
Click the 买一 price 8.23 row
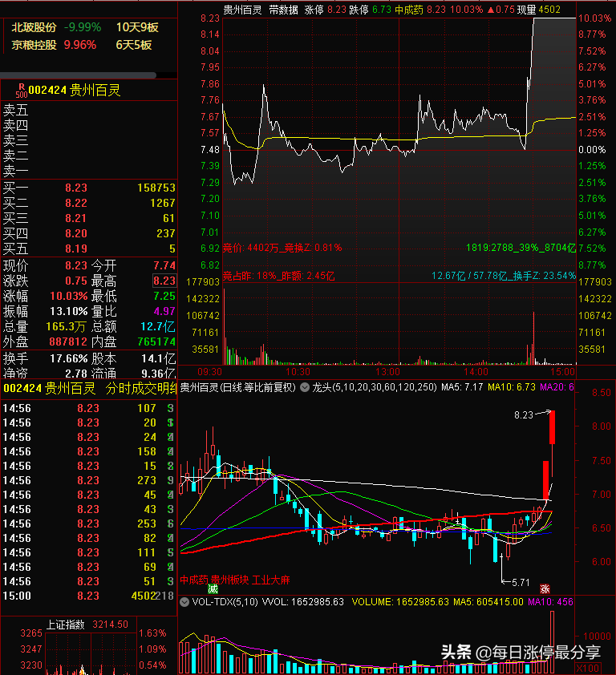[89, 188]
